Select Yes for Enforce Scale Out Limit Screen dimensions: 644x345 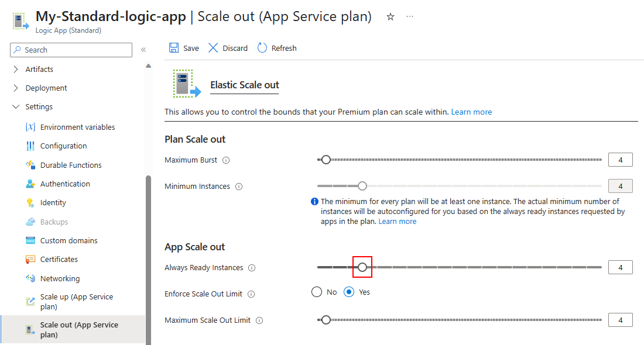(x=349, y=291)
